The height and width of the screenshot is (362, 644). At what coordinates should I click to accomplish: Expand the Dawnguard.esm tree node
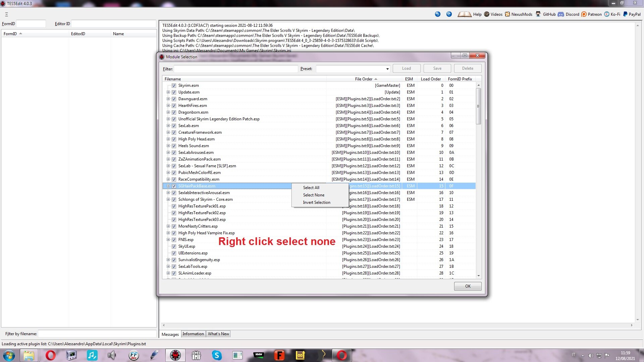click(168, 99)
